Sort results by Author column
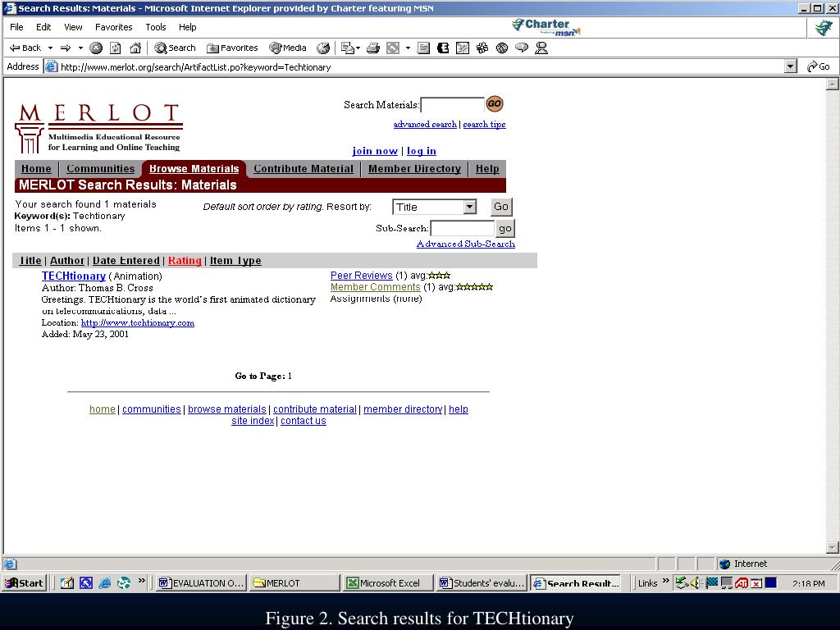 pyautogui.click(x=67, y=261)
